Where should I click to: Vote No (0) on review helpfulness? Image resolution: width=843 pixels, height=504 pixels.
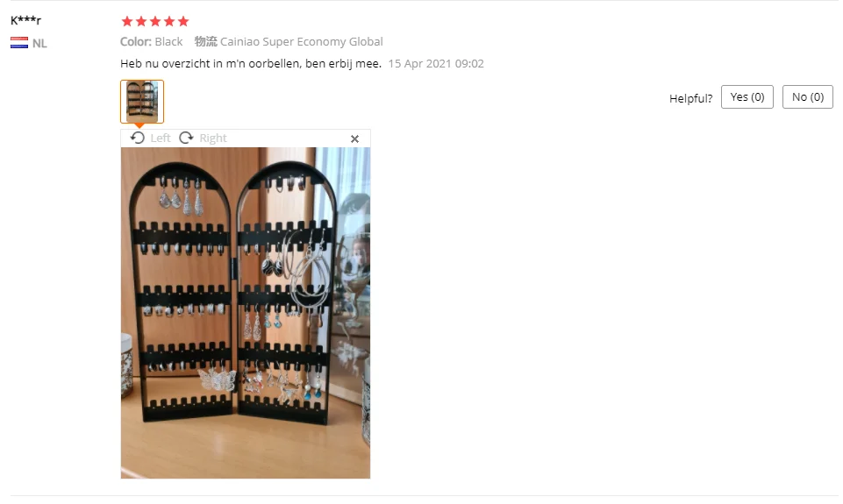(x=808, y=96)
